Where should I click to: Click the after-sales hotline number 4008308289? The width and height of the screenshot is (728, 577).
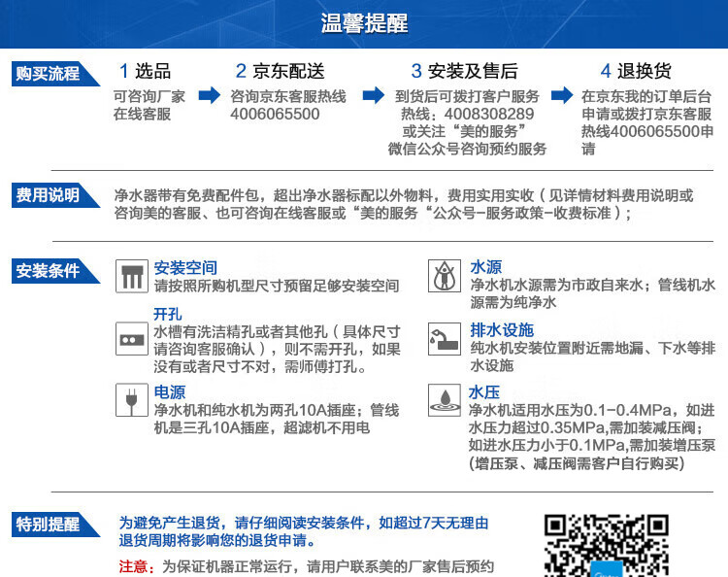(x=489, y=114)
